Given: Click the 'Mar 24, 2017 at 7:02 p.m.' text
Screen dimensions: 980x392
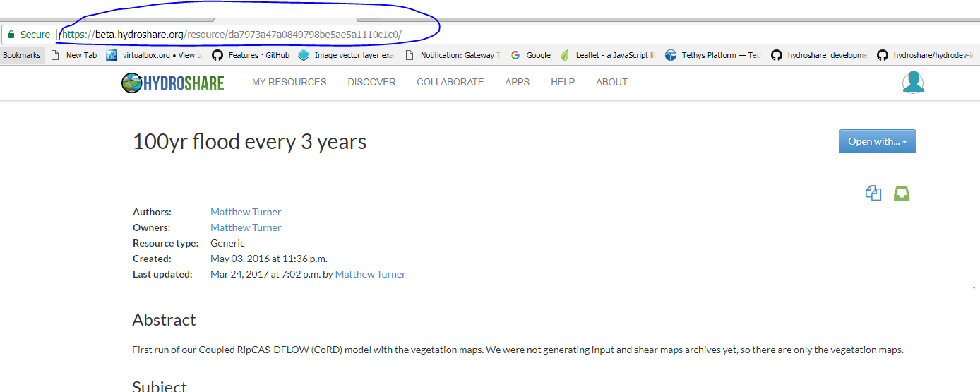Looking at the screenshot, I should [x=265, y=274].
